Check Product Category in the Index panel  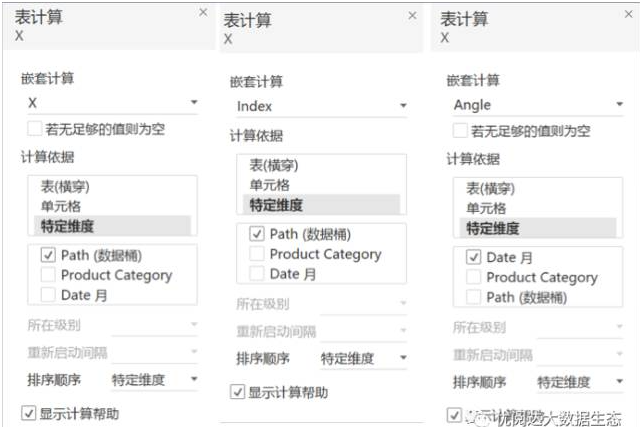pos(257,254)
